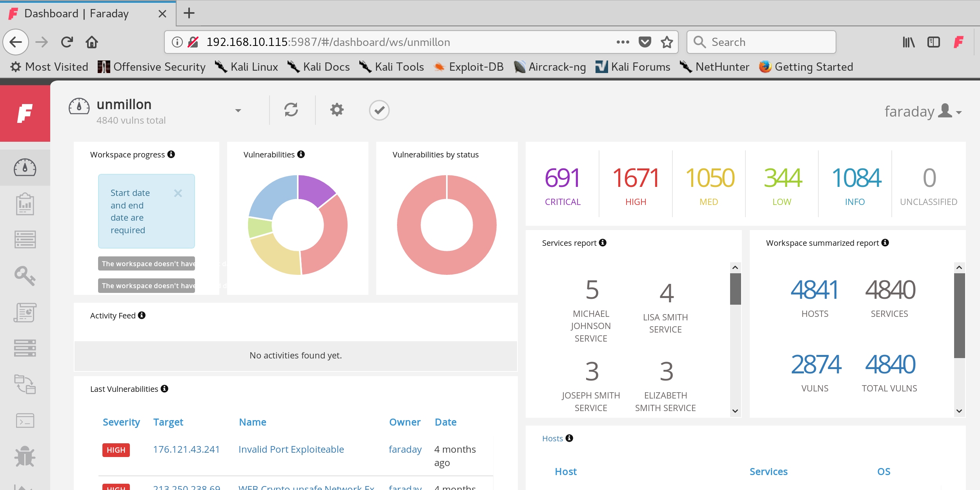This screenshot has width=980, height=490.
Task: Bookmark page with the star icon
Action: tap(667, 42)
